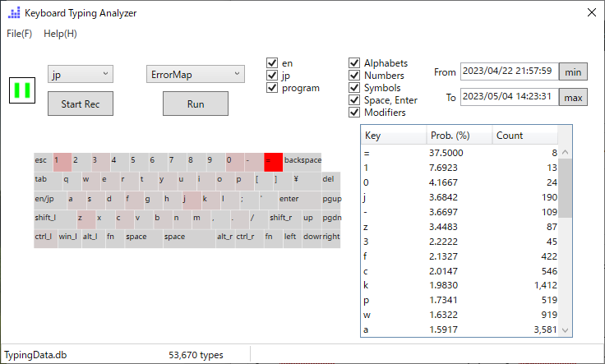
Task: Click the shift_r key on keyboard map
Action: 285,219
